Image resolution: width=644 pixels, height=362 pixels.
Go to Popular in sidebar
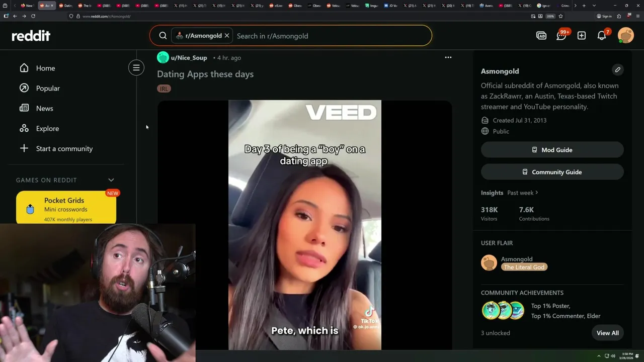pos(48,88)
